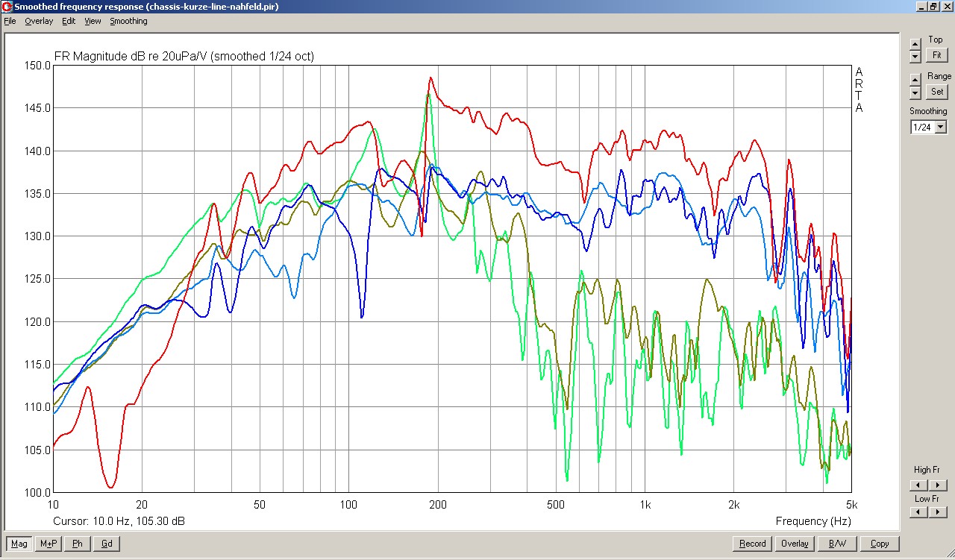Toggle B/W display mode button

(837, 544)
